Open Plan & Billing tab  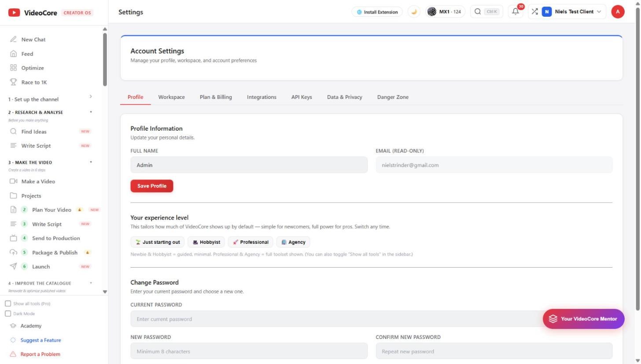click(216, 97)
